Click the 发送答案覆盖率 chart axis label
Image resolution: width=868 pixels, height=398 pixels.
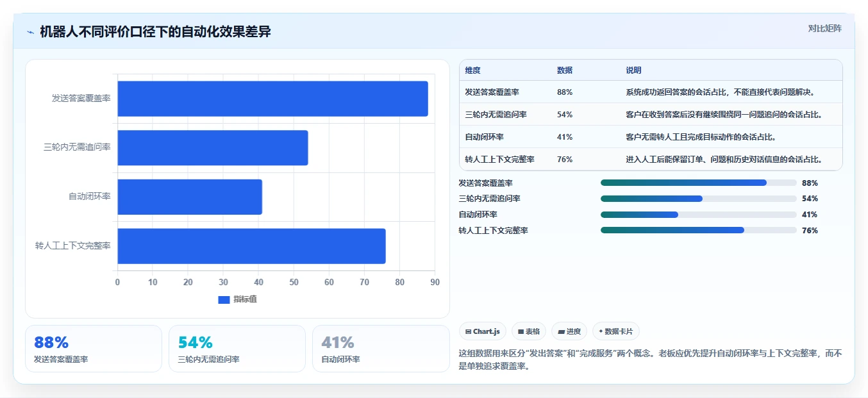(x=81, y=99)
